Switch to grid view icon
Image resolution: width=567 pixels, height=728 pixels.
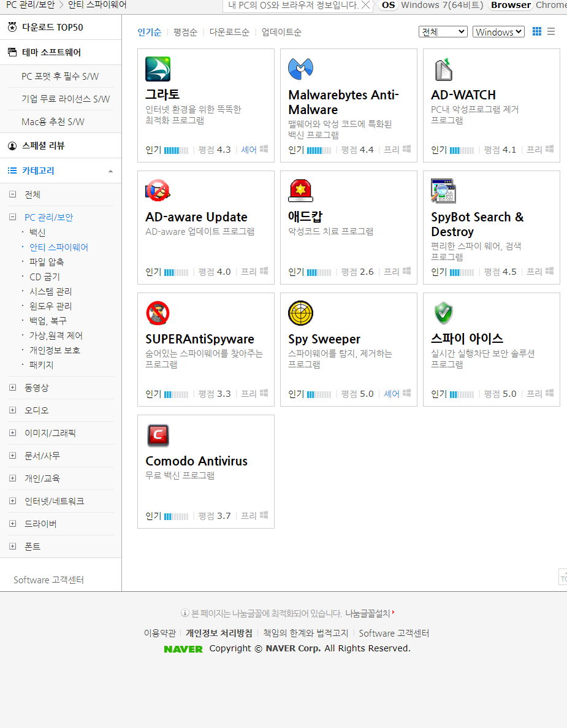coord(537,31)
